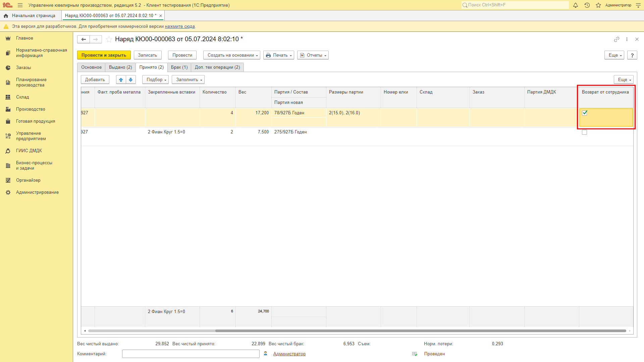Switch to the Принято (2) tab
The height and width of the screenshot is (362, 644).
click(152, 67)
